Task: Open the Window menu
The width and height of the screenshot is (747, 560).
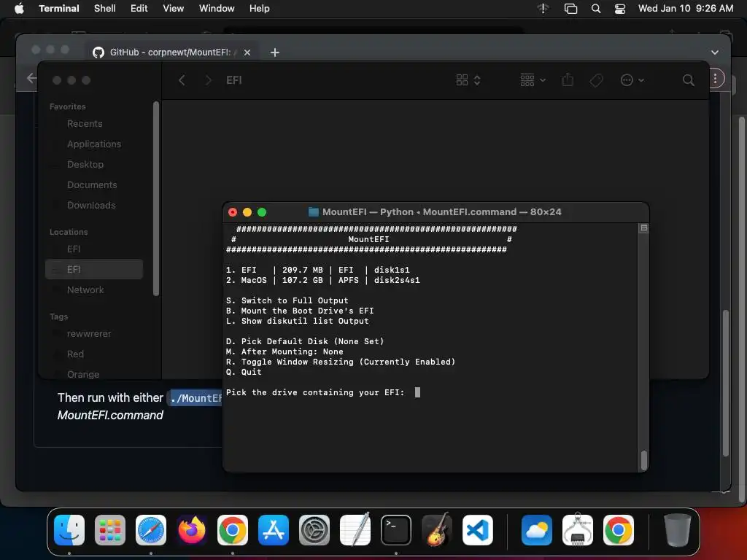Action: tap(217, 9)
